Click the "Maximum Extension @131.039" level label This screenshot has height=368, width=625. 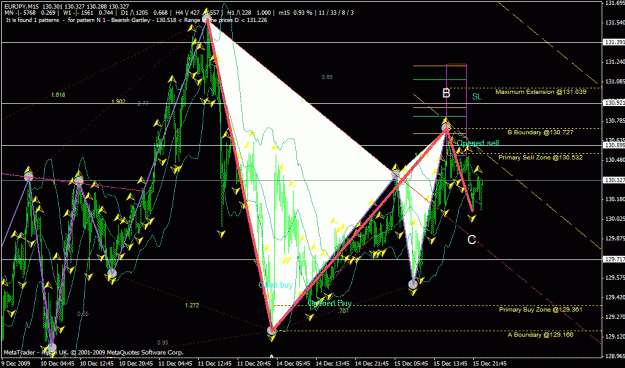541,92
